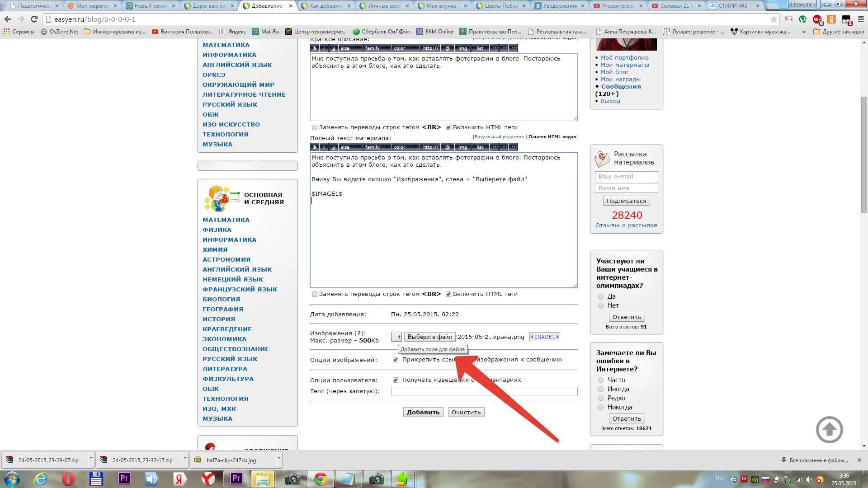Image resolution: width=868 pixels, height=488 pixels.
Task: Open Internet Explorer from the taskbar
Action: pyautogui.click(x=41, y=479)
